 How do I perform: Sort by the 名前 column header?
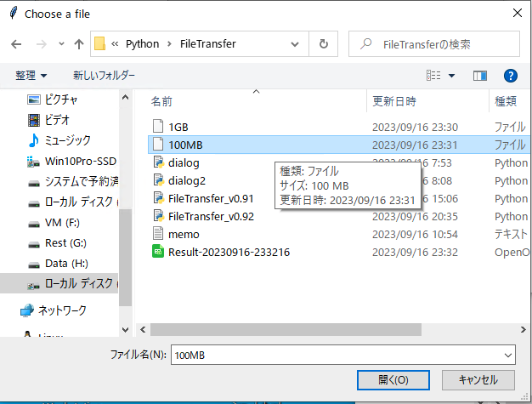click(x=161, y=101)
